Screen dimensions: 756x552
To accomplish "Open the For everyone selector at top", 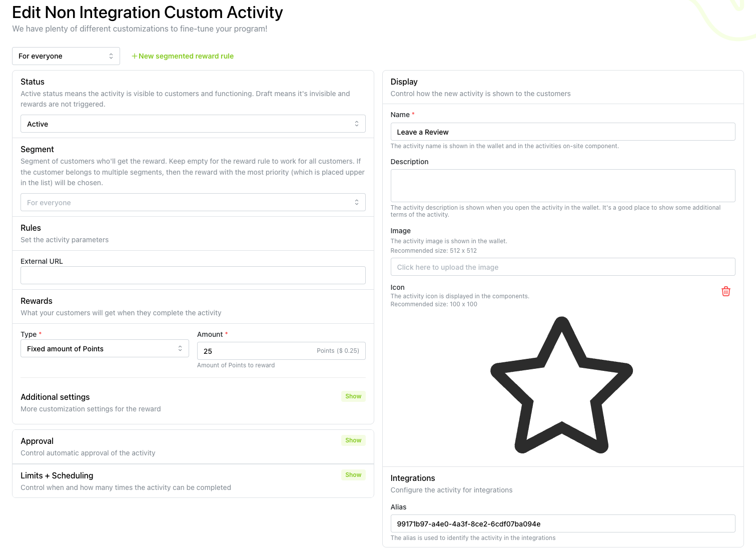I will coord(66,56).
